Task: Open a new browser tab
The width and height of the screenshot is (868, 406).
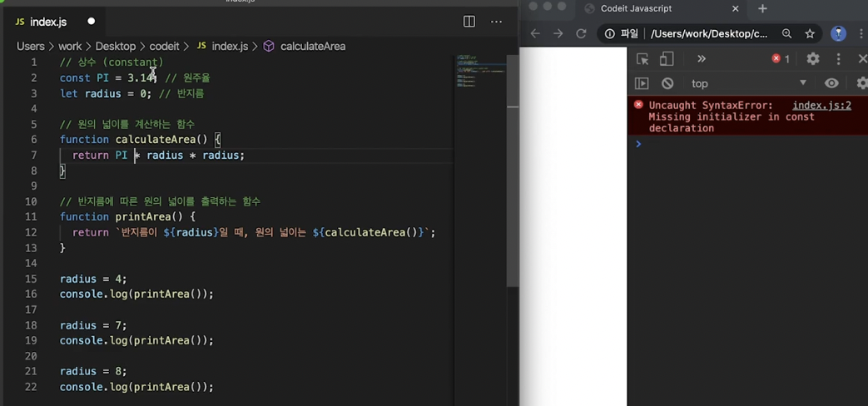Action: tap(762, 9)
